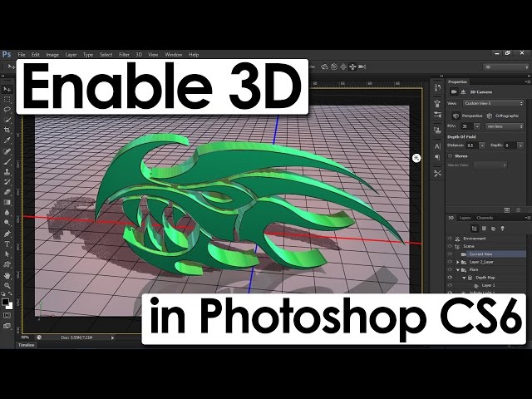Select the Move tool
The image size is (532, 399).
click(x=7, y=89)
